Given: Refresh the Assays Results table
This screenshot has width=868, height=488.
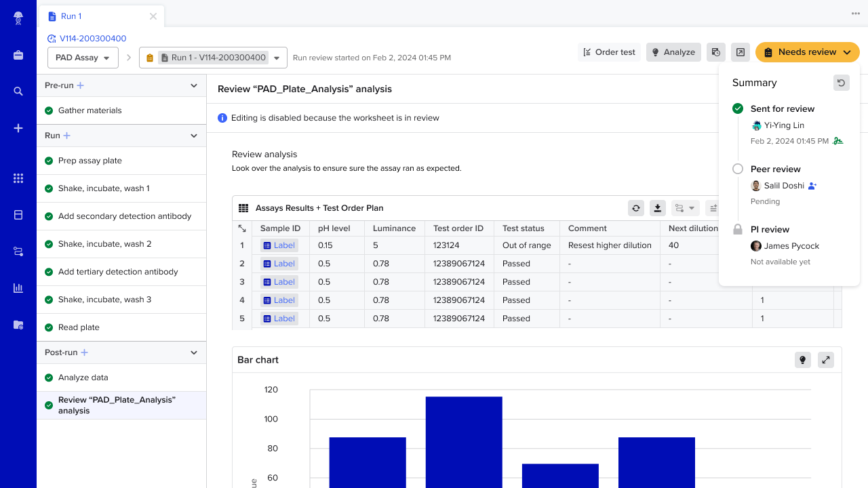Looking at the screenshot, I should click(635, 208).
